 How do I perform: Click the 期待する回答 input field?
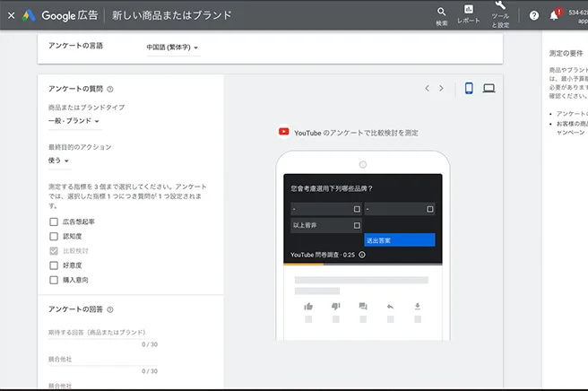pyautogui.click(x=103, y=333)
